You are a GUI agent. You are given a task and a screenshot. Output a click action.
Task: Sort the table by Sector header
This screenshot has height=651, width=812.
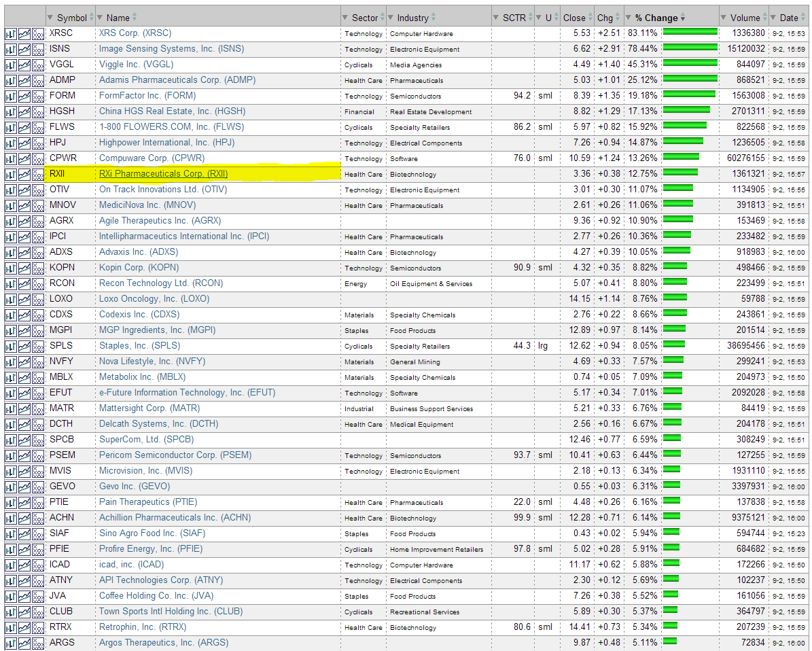[364, 18]
